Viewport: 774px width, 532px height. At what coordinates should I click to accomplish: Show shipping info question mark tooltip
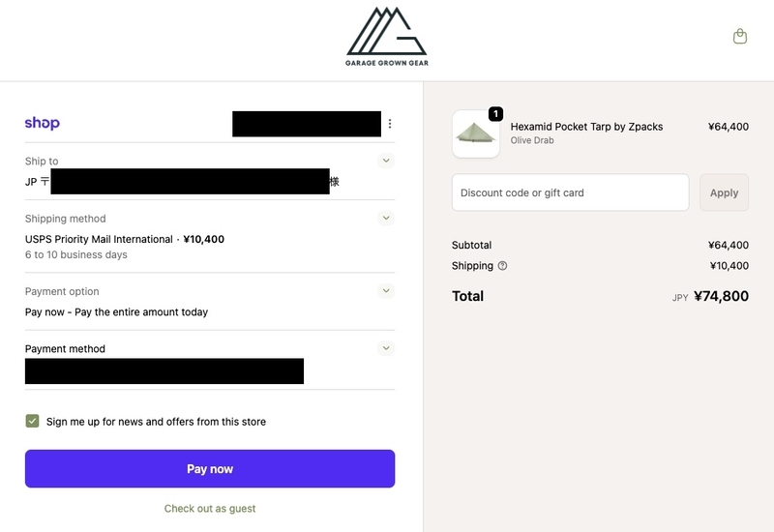click(502, 265)
